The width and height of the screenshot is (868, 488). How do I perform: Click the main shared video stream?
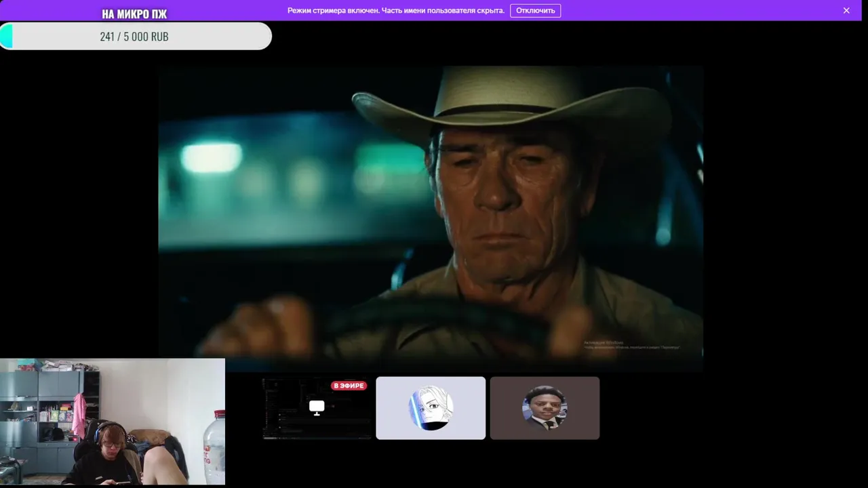pos(431,218)
